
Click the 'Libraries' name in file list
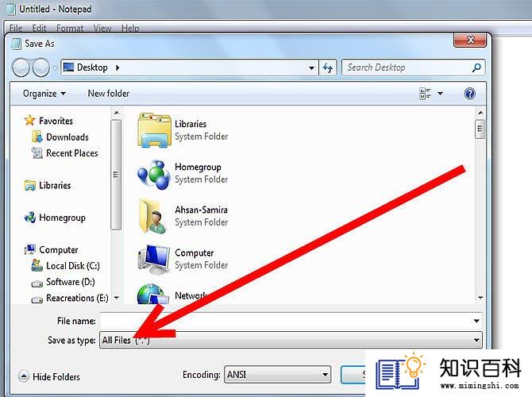[x=191, y=124]
